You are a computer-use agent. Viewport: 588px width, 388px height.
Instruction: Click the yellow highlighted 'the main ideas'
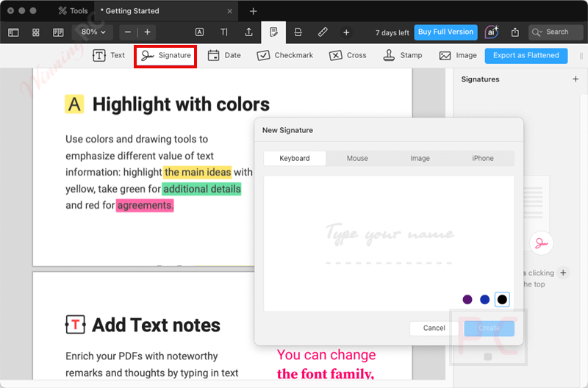click(198, 172)
